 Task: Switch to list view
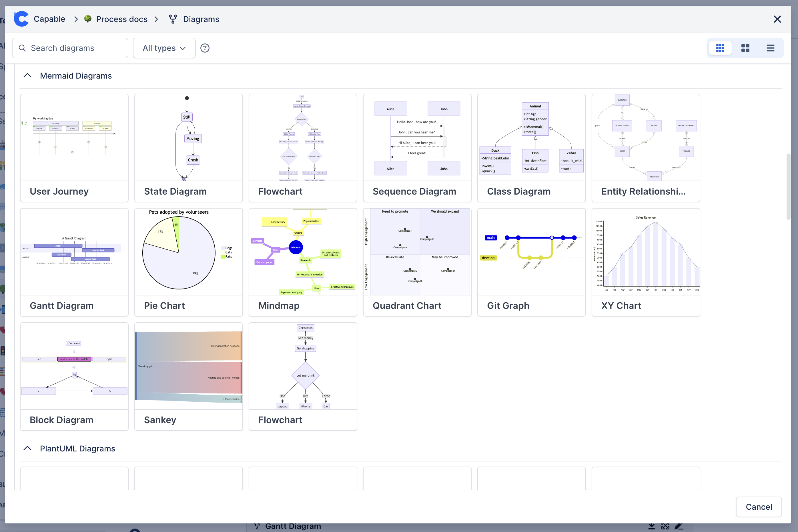coord(770,48)
